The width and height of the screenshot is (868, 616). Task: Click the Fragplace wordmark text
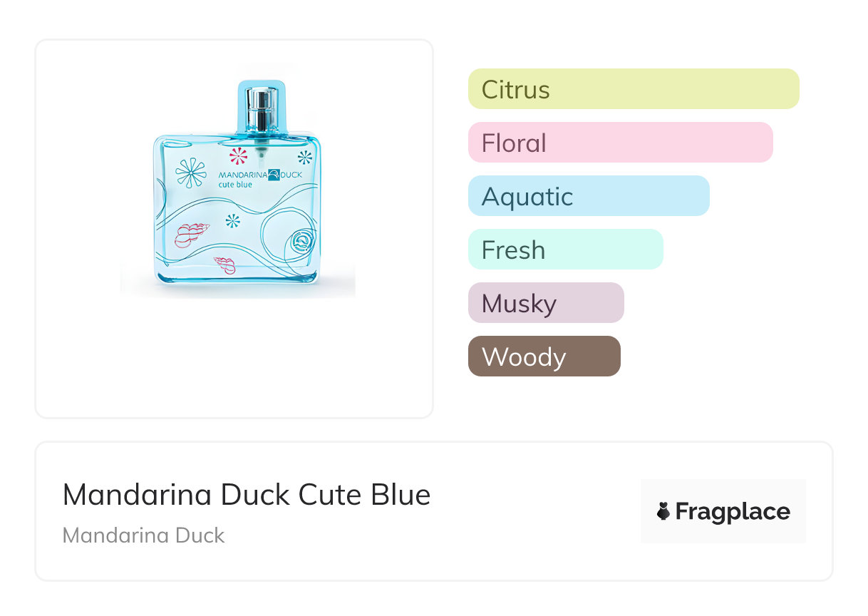pos(733,512)
